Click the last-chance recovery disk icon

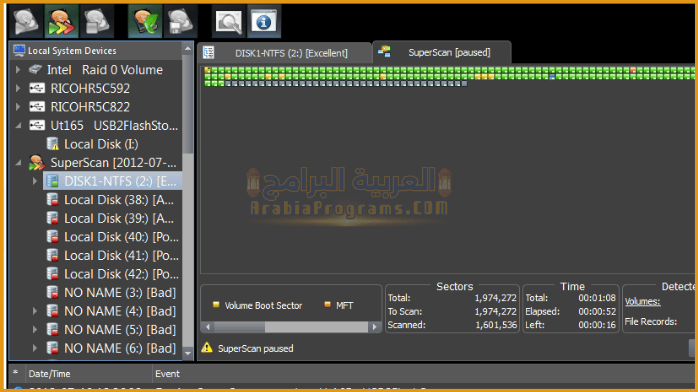point(97,21)
